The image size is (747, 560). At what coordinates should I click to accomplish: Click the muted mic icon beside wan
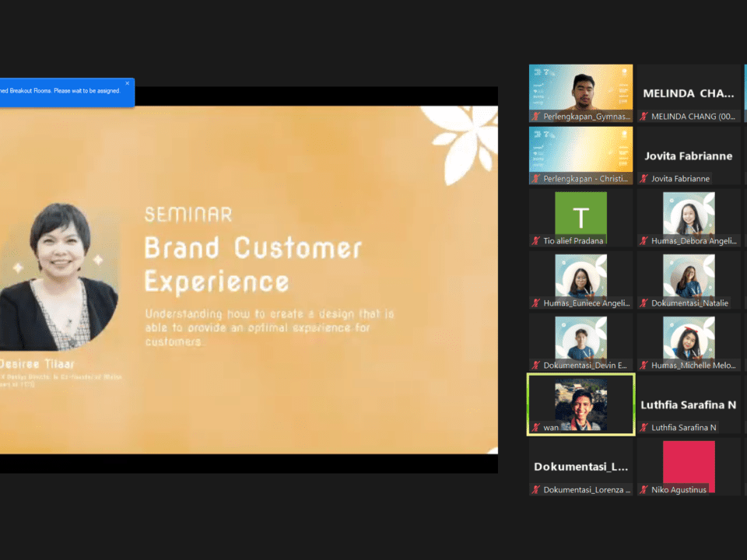pyautogui.click(x=535, y=428)
